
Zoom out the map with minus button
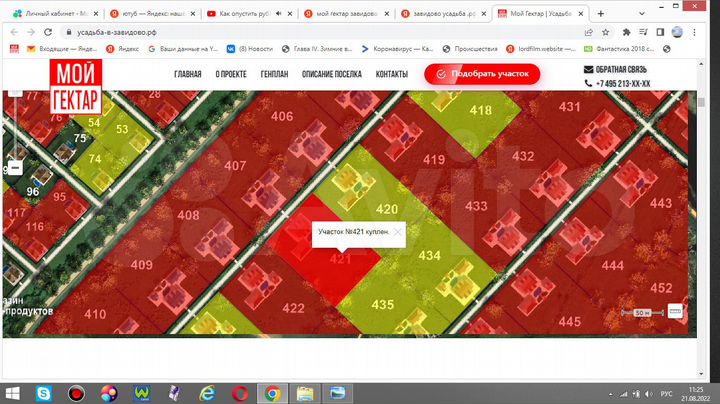pyautogui.click(x=15, y=168)
